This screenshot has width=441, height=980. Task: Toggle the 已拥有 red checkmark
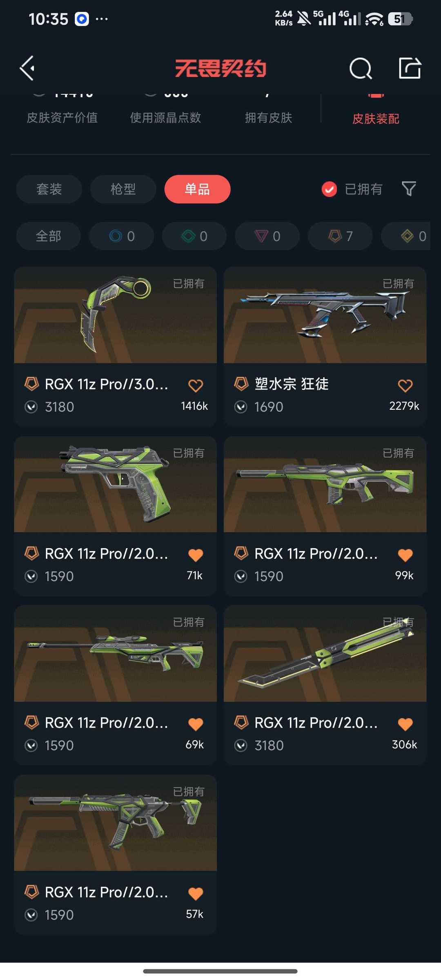coord(329,189)
